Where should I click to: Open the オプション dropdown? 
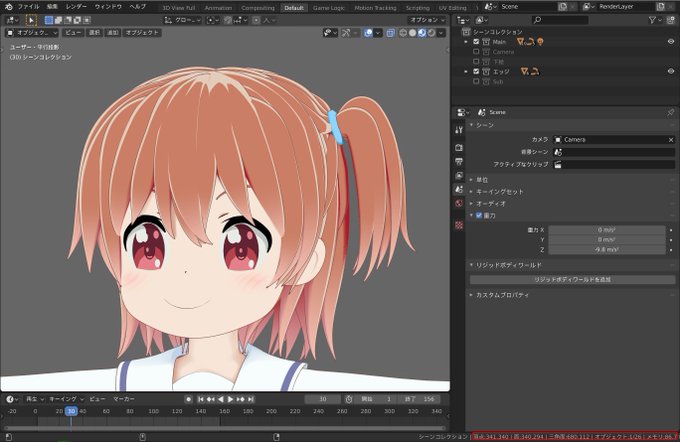tap(427, 20)
